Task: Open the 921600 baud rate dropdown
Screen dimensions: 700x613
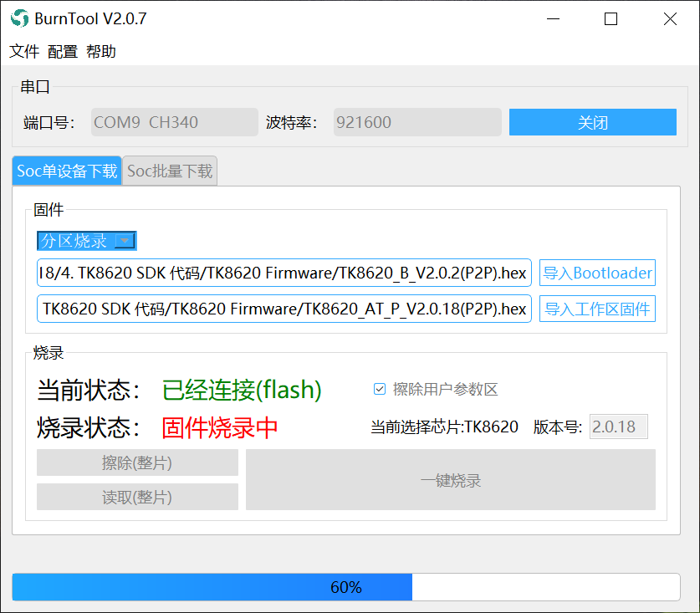Action: (x=417, y=122)
